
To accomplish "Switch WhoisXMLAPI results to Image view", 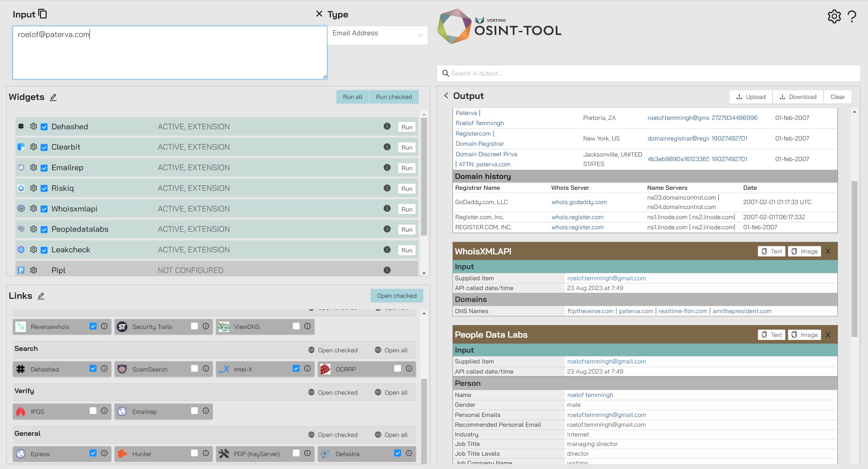I will 804,251.
